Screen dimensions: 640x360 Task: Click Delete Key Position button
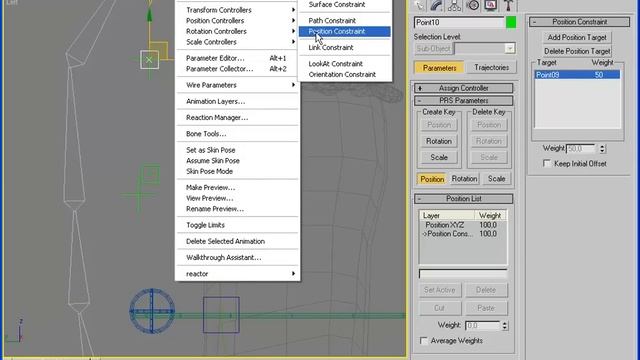489,125
